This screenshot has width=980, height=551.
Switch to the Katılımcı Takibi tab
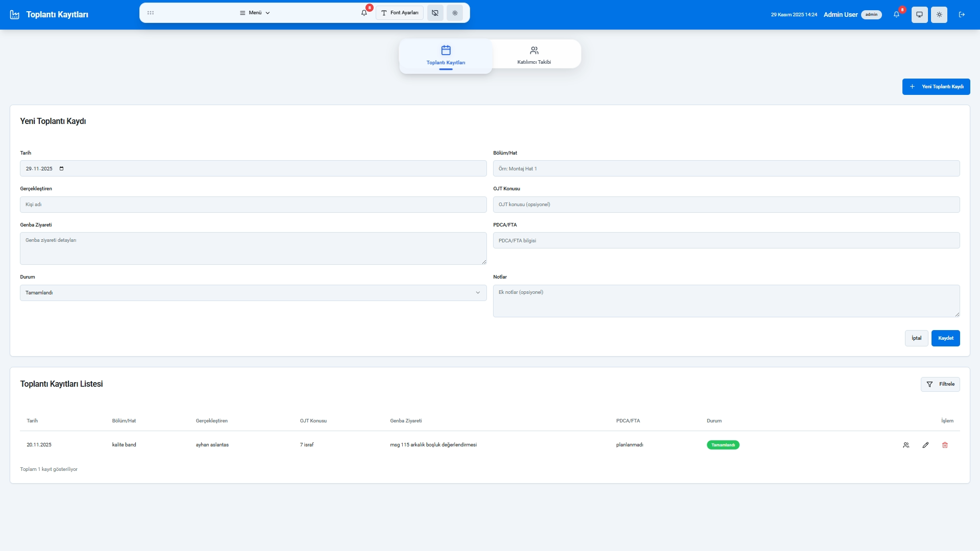534,55
